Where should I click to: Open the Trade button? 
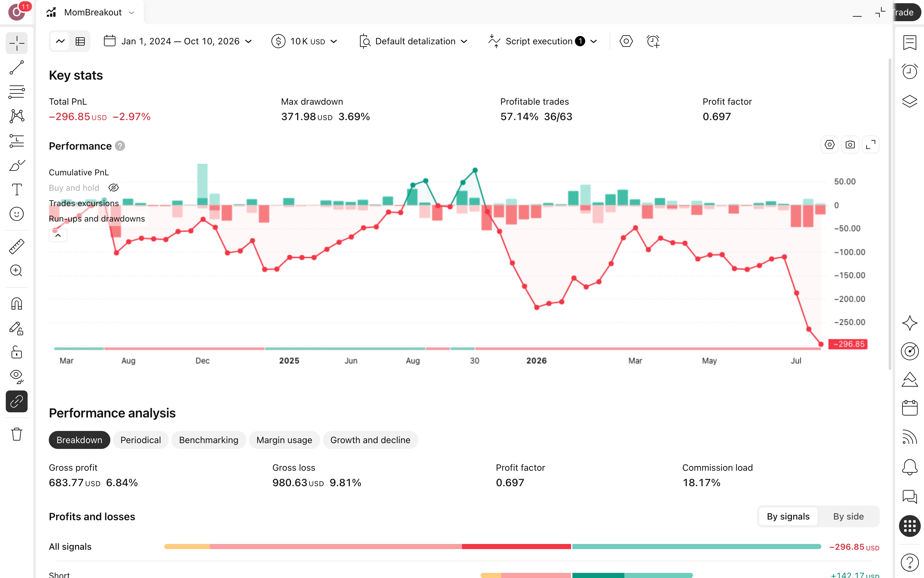pyautogui.click(x=907, y=12)
